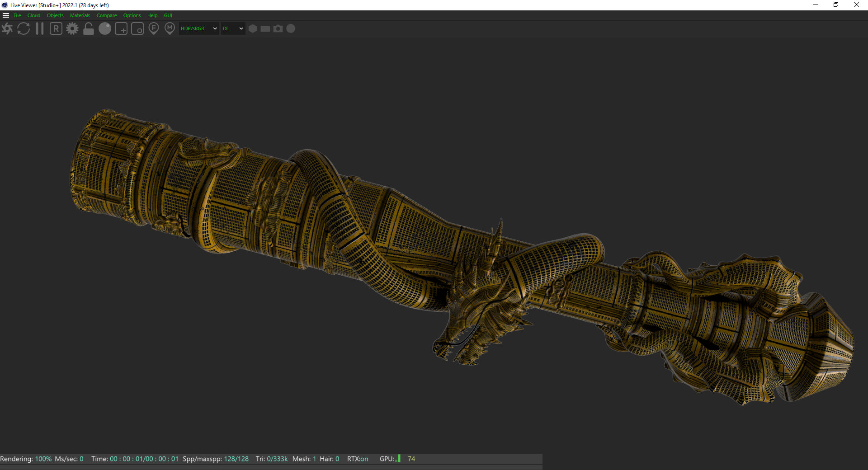Viewport: 868px width, 470px height.
Task: Click the boxed R reset camera icon
Action: 56,28
